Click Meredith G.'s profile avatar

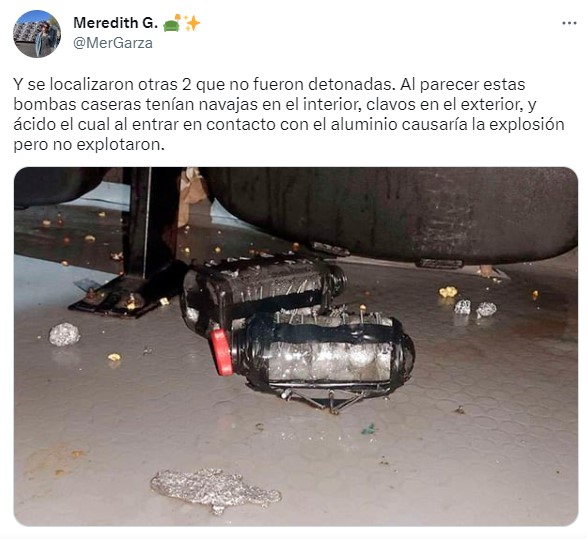(37, 34)
